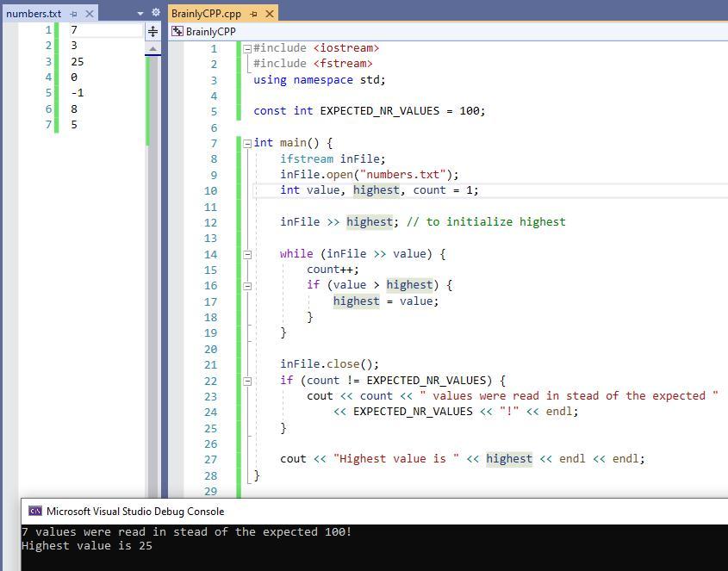Switch to the numbers.txt tab
The height and width of the screenshot is (571, 728).
click(x=34, y=14)
